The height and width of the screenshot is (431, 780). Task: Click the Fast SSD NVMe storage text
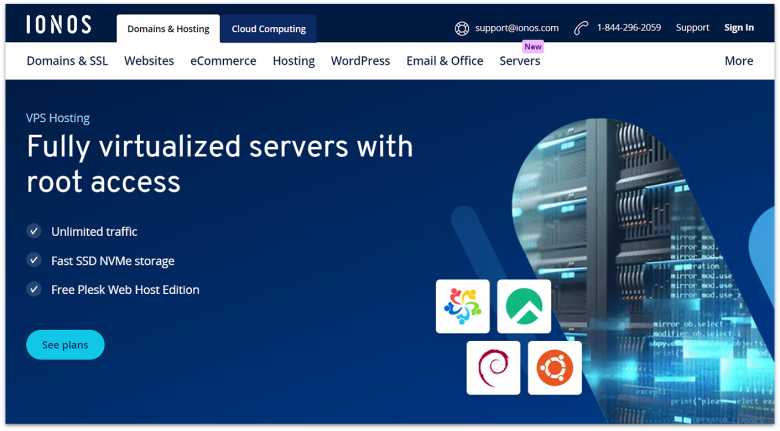tap(113, 261)
